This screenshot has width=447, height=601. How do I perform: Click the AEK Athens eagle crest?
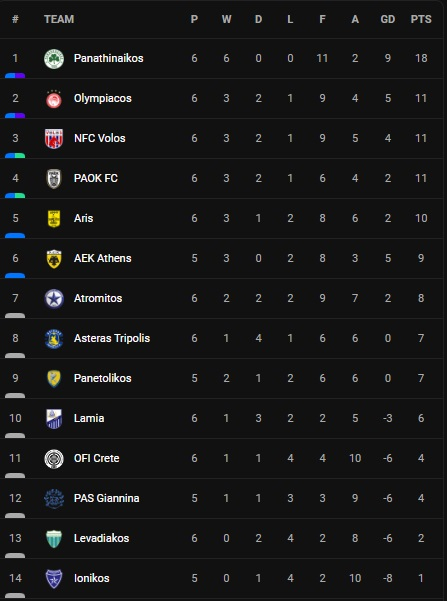click(x=54, y=259)
